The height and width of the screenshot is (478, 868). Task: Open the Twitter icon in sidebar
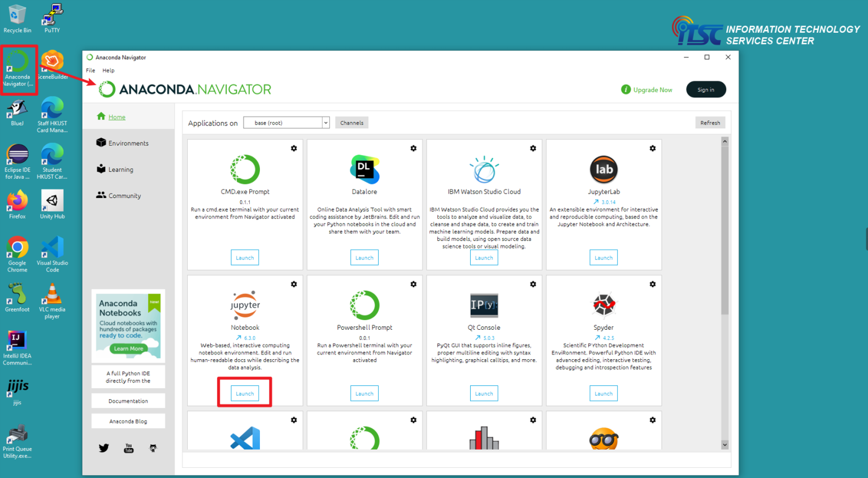(104, 448)
